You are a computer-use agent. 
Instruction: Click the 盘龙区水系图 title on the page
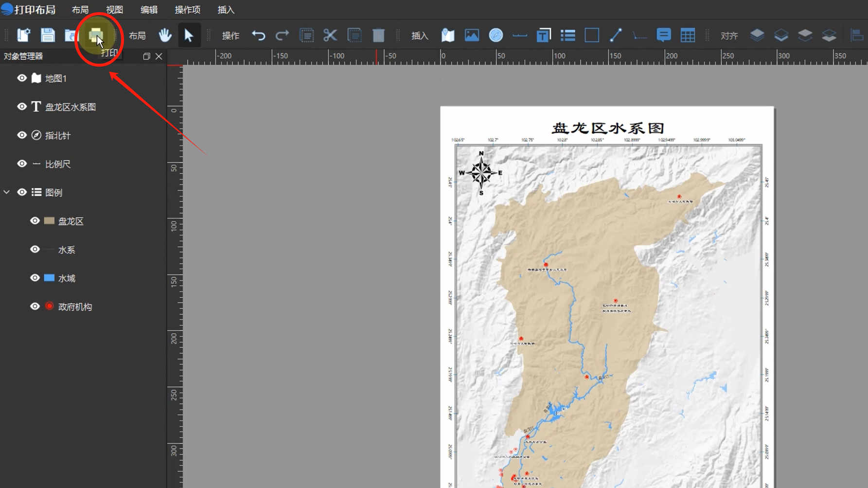point(608,128)
